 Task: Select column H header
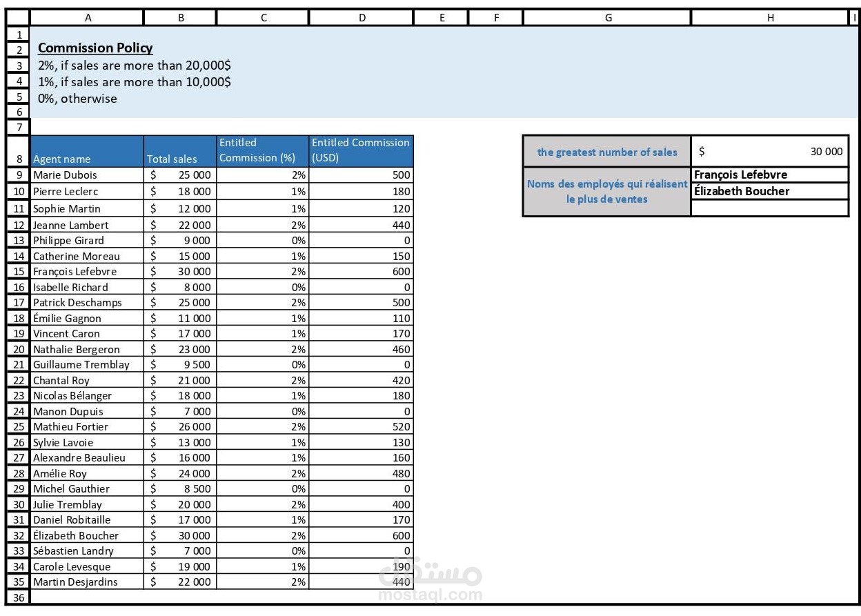click(x=771, y=19)
